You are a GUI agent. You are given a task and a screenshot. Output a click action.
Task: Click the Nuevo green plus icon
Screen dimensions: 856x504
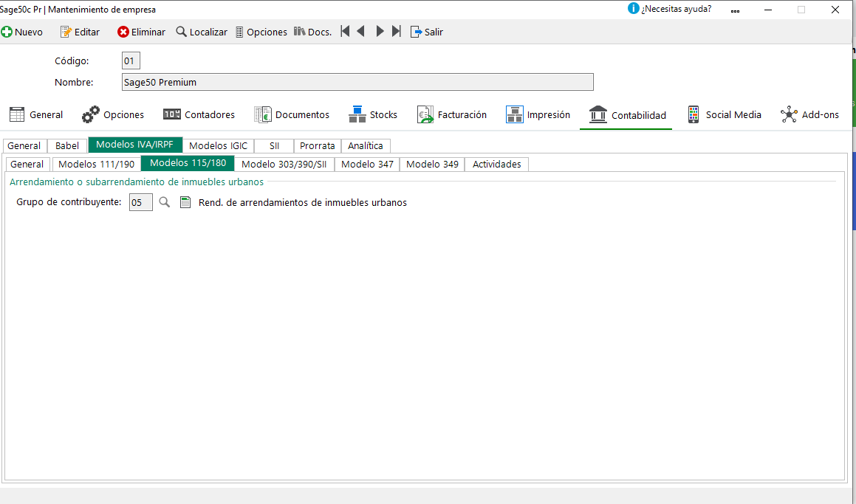click(7, 32)
